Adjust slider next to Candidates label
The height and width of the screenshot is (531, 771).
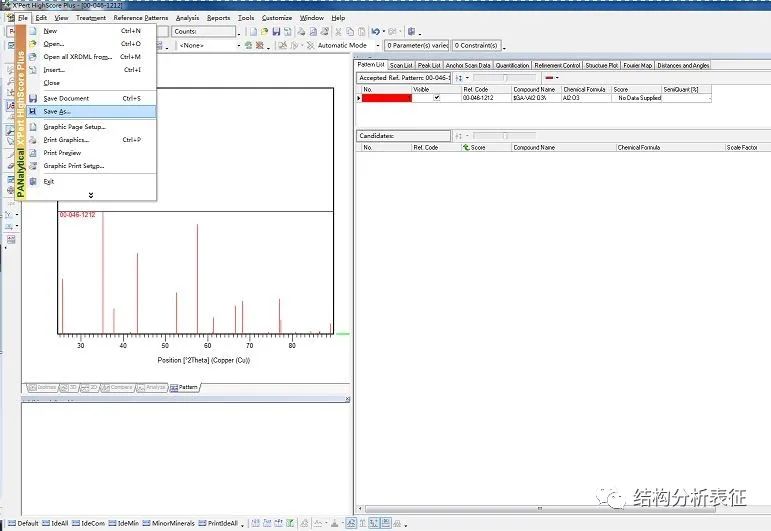tap(504, 136)
